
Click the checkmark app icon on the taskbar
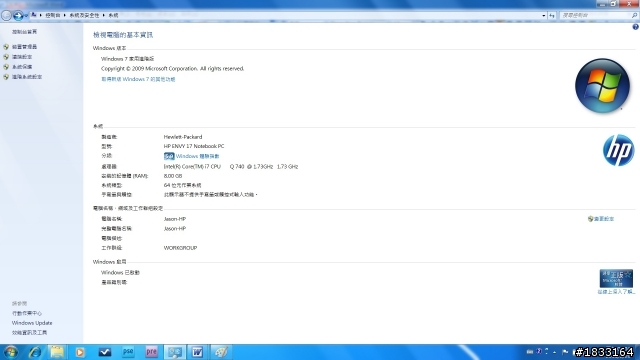click(105, 352)
